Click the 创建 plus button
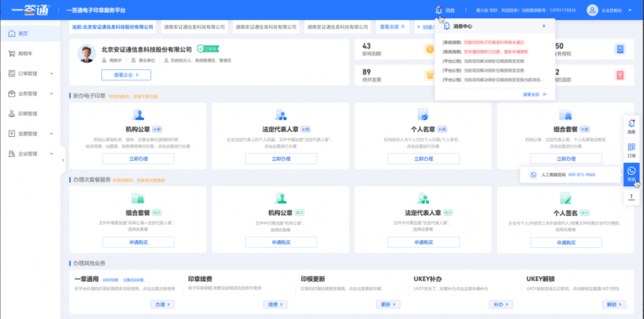 tap(425, 27)
